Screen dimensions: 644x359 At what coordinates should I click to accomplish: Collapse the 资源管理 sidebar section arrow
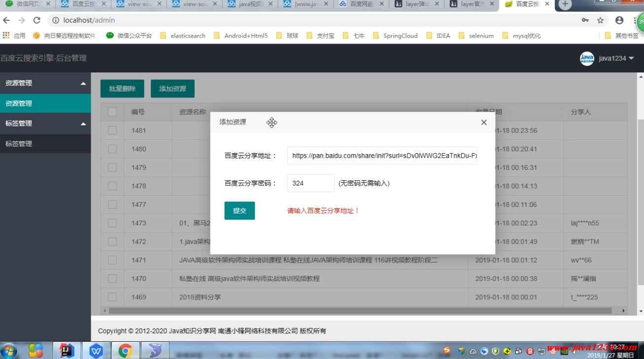click(x=83, y=83)
